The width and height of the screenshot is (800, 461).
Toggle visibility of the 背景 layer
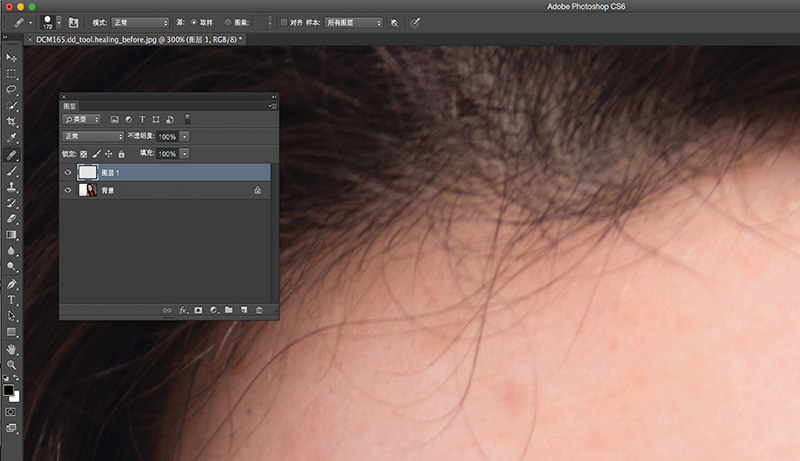tap(68, 189)
